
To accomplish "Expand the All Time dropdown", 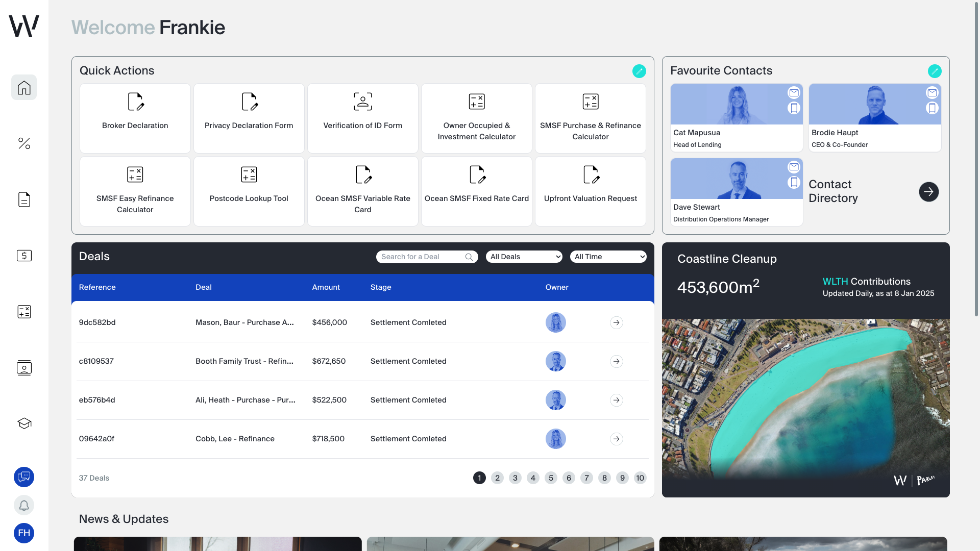I will 608,257.
